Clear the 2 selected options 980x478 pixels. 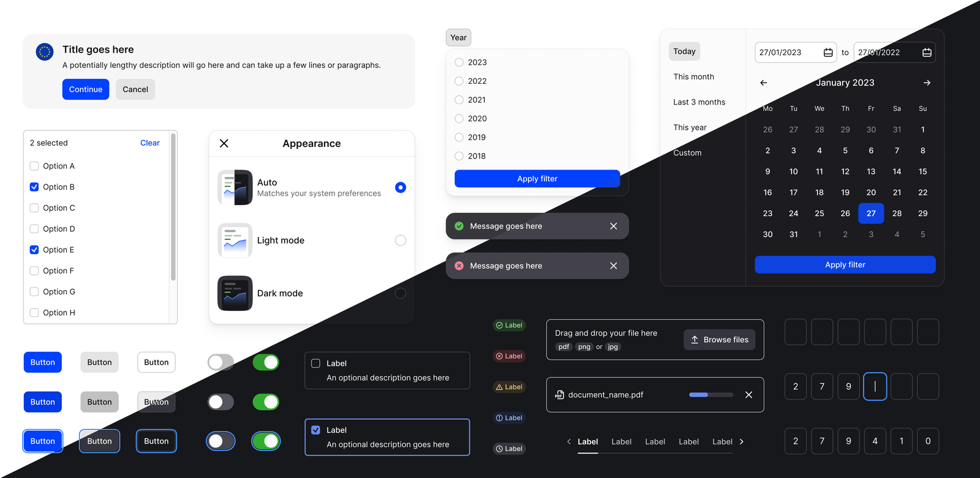(150, 143)
